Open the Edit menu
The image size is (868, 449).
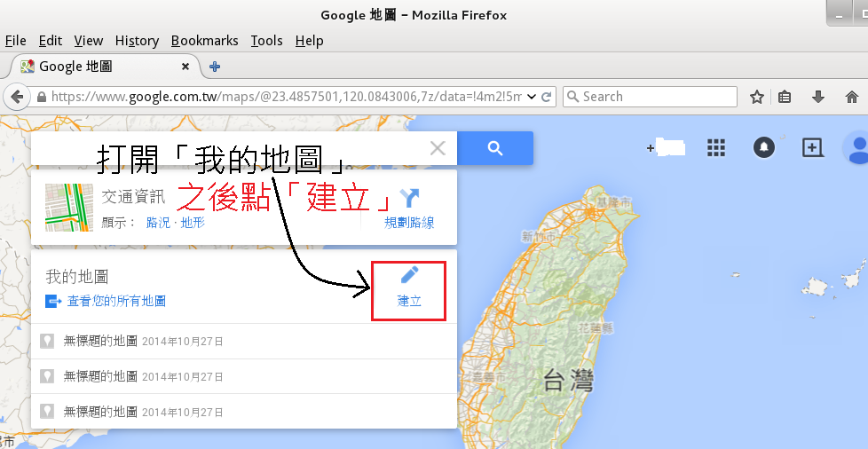[51, 41]
